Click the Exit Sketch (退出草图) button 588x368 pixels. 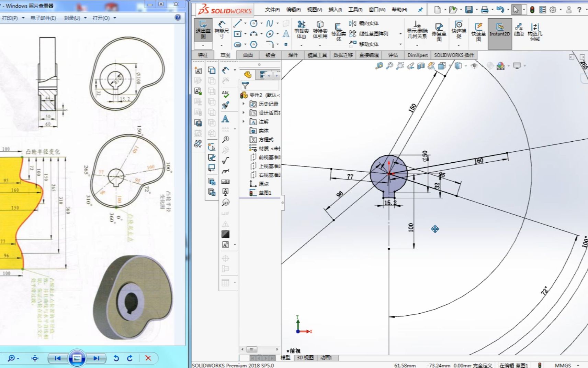pyautogui.click(x=203, y=30)
